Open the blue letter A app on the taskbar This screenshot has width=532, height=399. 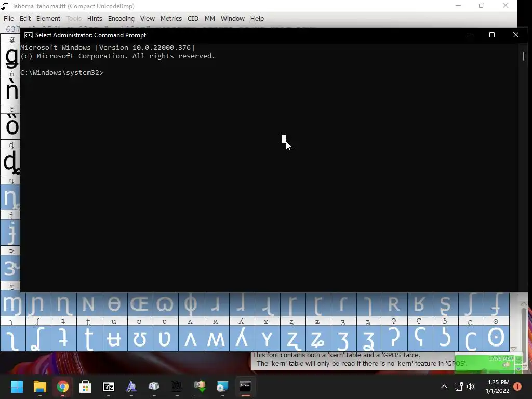pyautogui.click(x=131, y=387)
